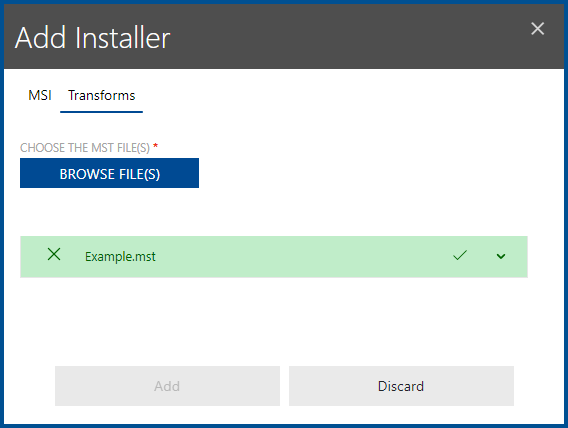
Task: Remove Example.mst with the X icon
Action: (54, 255)
